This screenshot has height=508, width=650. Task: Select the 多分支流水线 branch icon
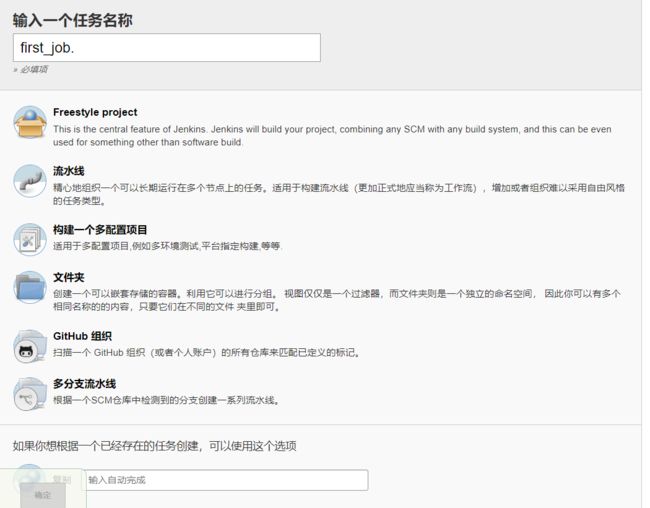pyautogui.click(x=30, y=394)
